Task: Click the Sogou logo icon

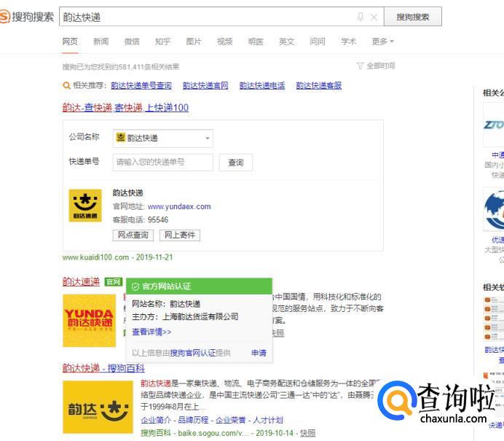Action: coord(5,17)
